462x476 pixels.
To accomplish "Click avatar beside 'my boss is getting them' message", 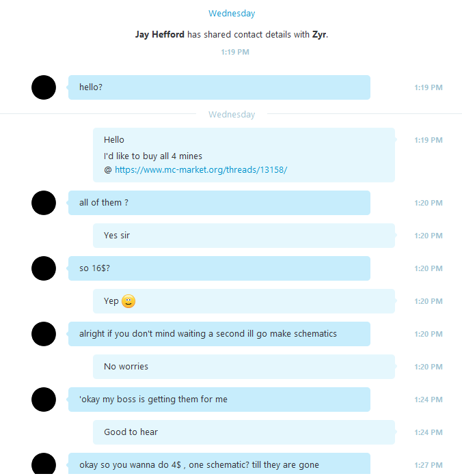I will (44, 400).
